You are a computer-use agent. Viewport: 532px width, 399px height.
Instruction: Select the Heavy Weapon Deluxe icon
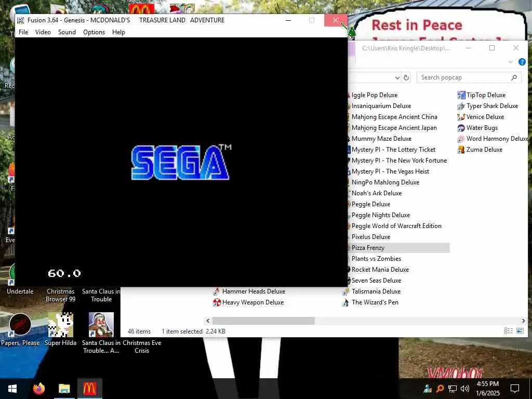[217, 302]
